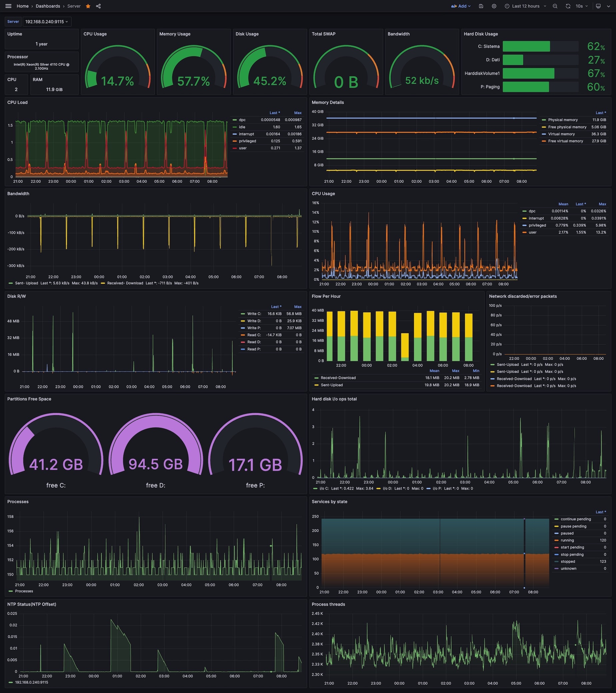Open the Partitions Free Space panel title
This screenshot has width=616, height=693.
pyautogui.click(x=29, y=399)
